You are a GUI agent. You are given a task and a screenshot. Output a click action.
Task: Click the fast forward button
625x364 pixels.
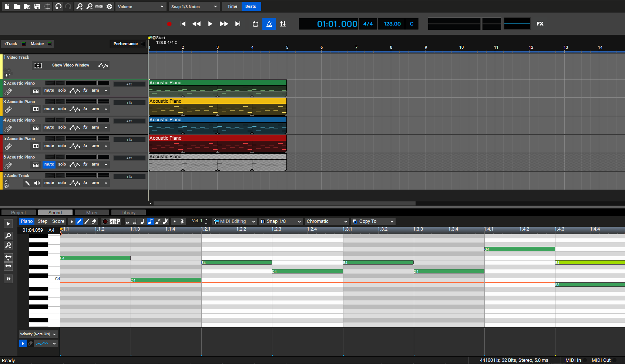224,24
